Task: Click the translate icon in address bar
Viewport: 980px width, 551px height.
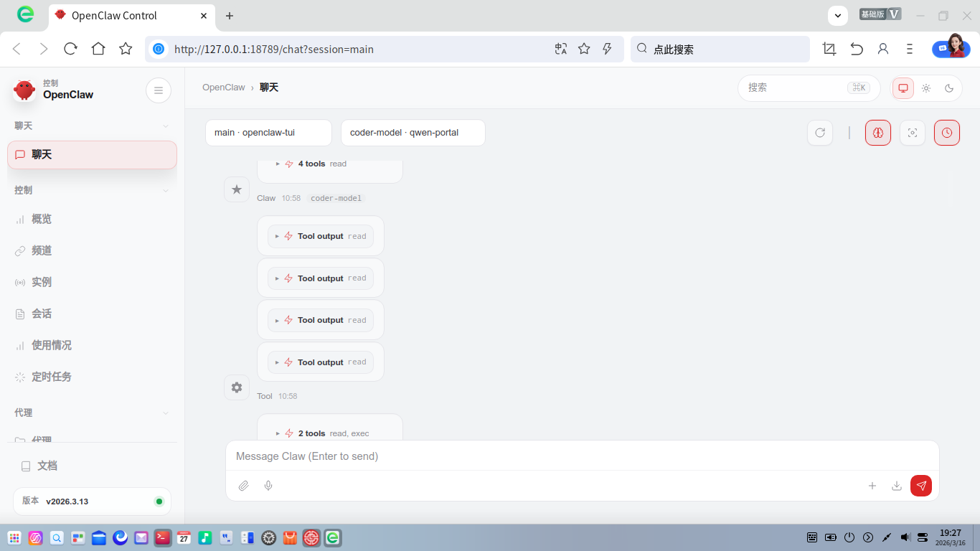Action: tap(561, 49)
